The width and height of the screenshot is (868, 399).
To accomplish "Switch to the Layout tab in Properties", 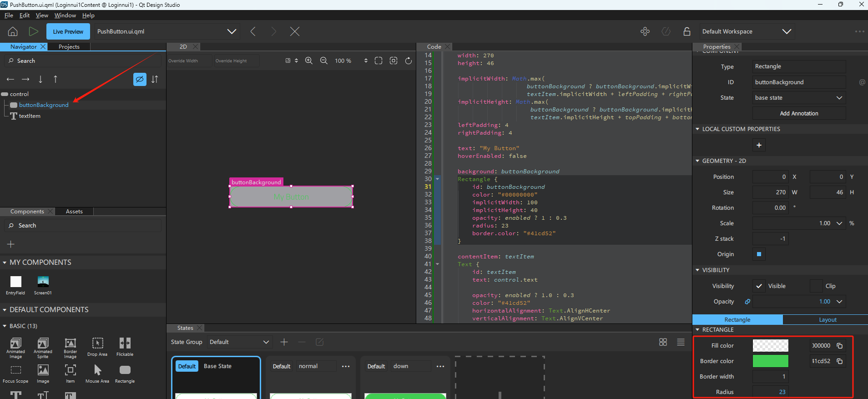I will point(828,320).
